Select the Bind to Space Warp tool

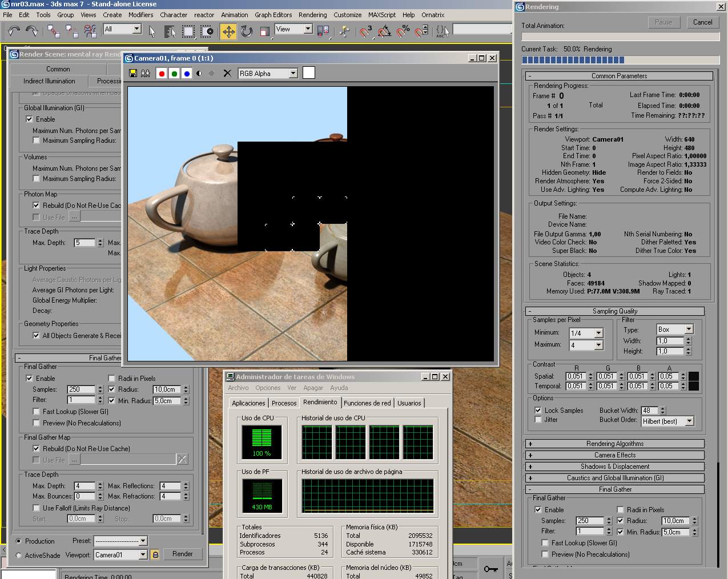click(x=90, y=31)
